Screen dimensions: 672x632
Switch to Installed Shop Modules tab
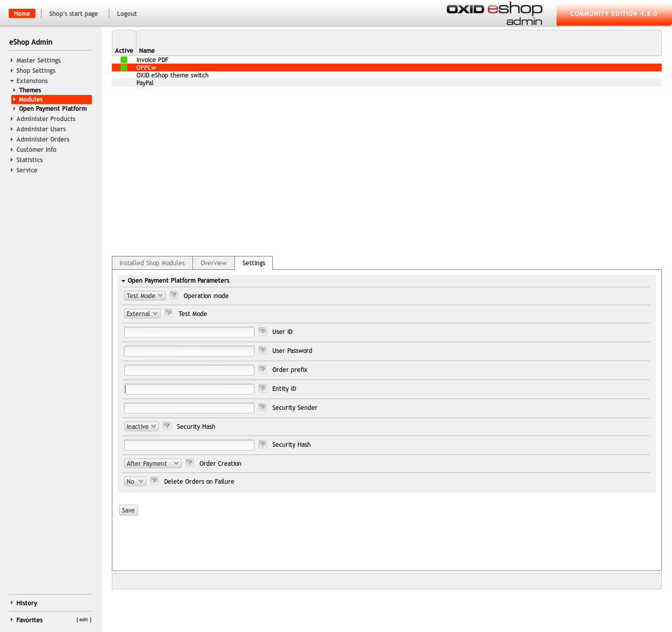coord(152,263)
